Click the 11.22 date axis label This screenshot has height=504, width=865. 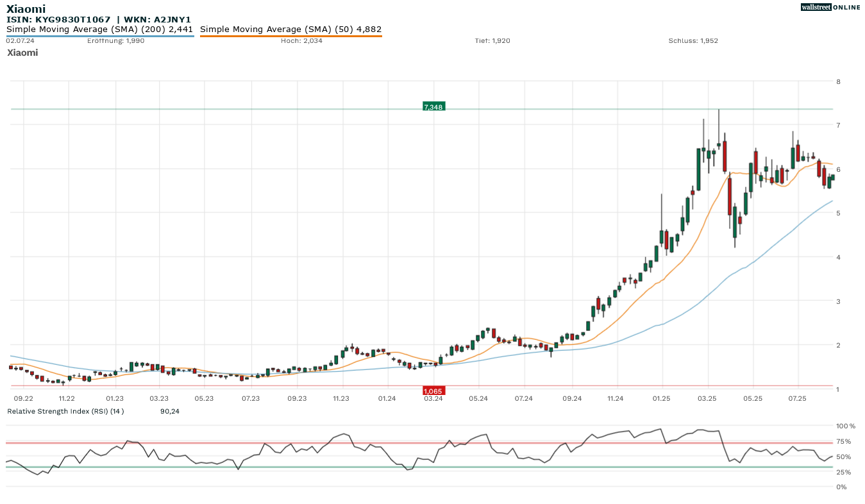67,398
